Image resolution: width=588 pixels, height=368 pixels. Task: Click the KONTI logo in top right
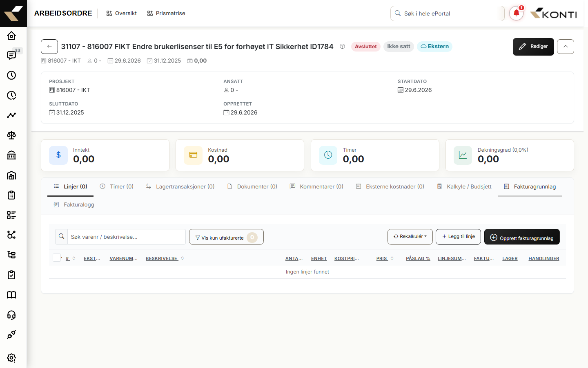click(553, 13)
